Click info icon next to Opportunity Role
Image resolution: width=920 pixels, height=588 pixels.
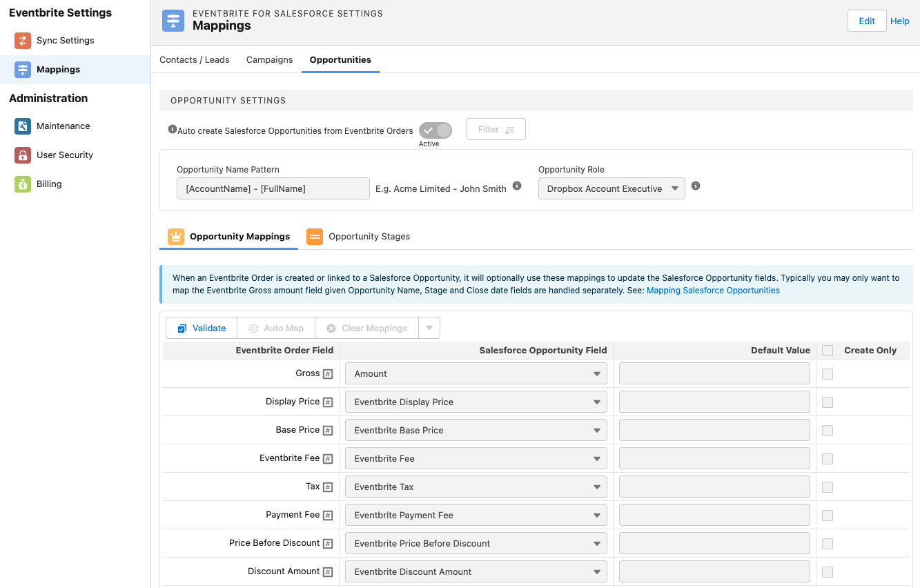pos(696,186)
